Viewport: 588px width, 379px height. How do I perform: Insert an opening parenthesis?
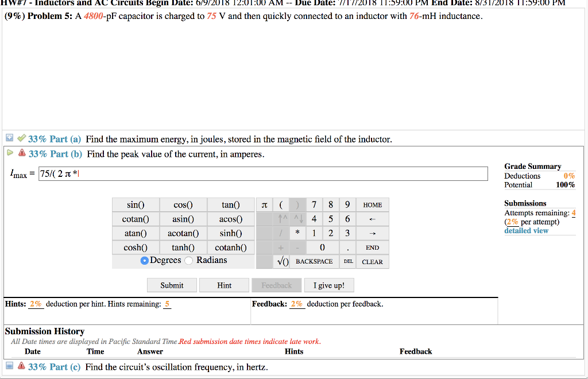tap(281, 204)
